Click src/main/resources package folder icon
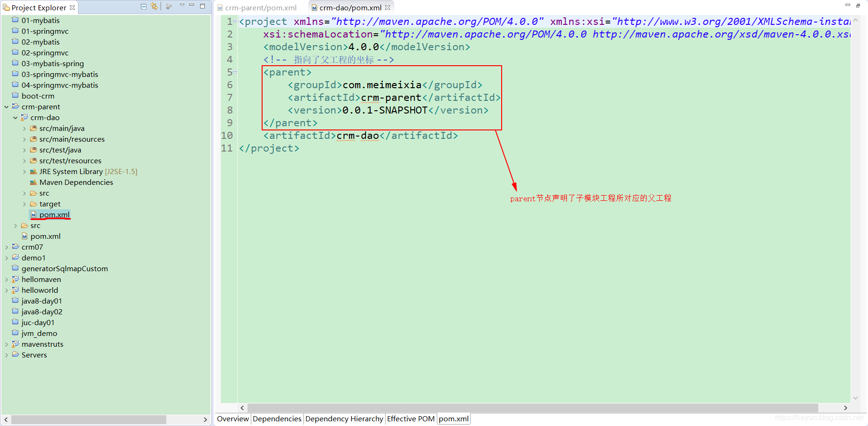Image resolution: width=868 pixels, height=426 pixels. pos(33,139)
